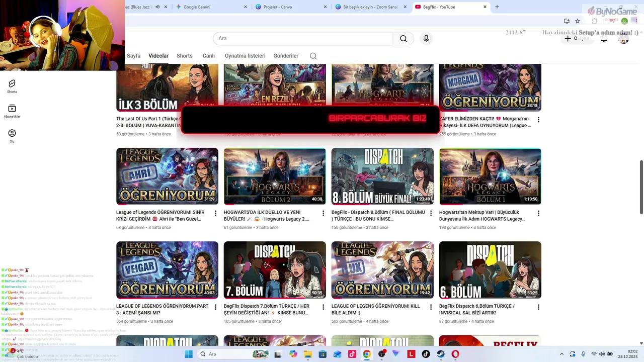This screenshot has height=362, width=644.
Task: Open Veigar ÖĞRENİYORUM 40:03 thumbnail
Action: pos(167,270)
